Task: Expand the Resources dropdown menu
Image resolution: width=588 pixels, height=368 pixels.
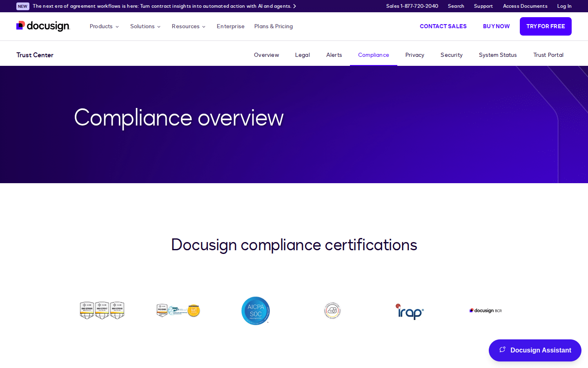Action: point(189,26)
